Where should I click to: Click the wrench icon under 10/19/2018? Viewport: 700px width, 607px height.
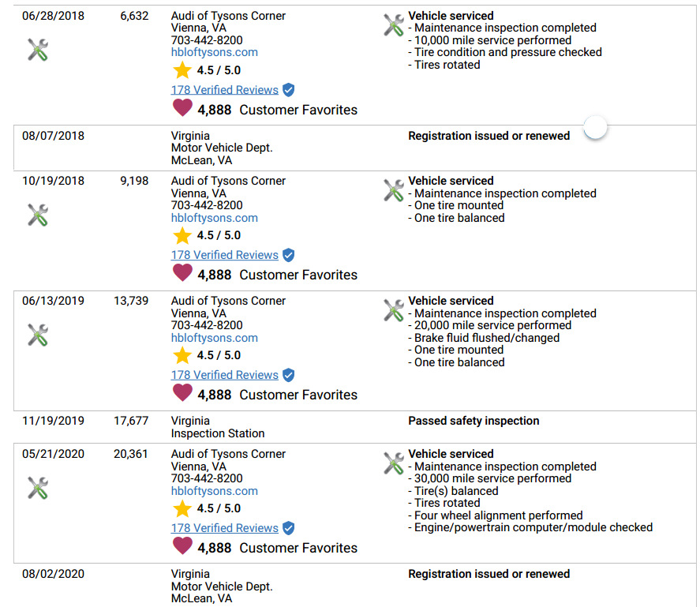(x=38, y=215)
